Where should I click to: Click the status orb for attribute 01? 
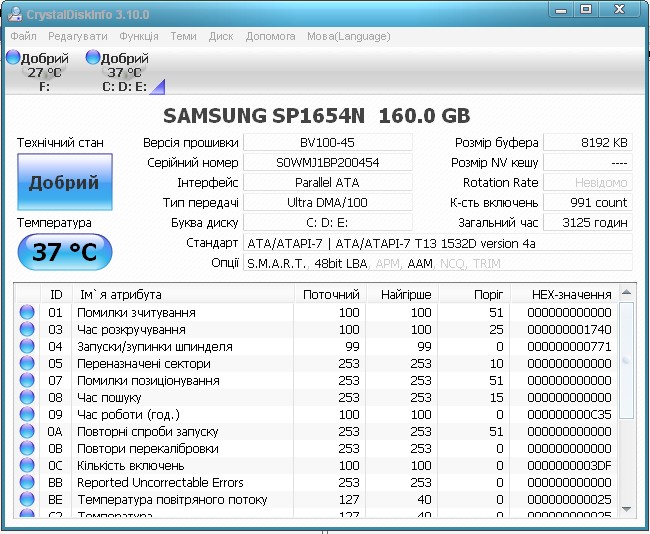coord(27,312)
